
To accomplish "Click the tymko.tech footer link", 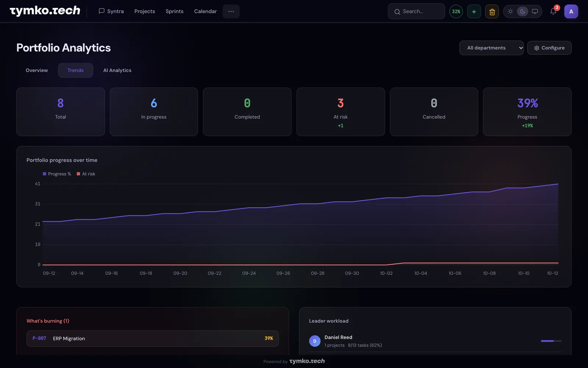I will pos(307,361).
